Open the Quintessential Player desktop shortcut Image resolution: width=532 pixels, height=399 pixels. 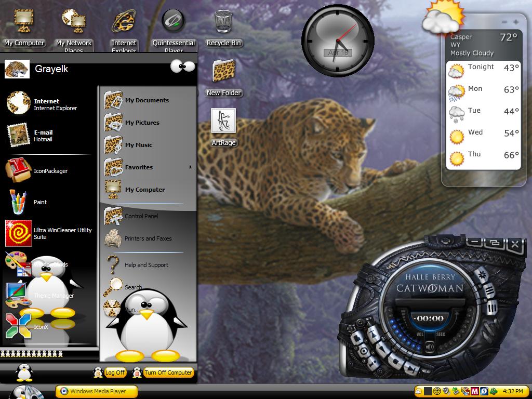point(174,31)
